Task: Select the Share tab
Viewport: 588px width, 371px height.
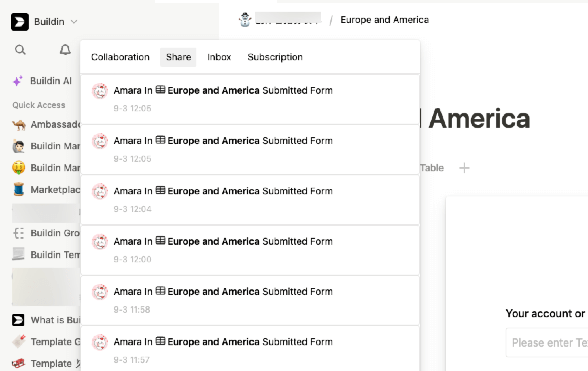Action: tap(178, 57)
